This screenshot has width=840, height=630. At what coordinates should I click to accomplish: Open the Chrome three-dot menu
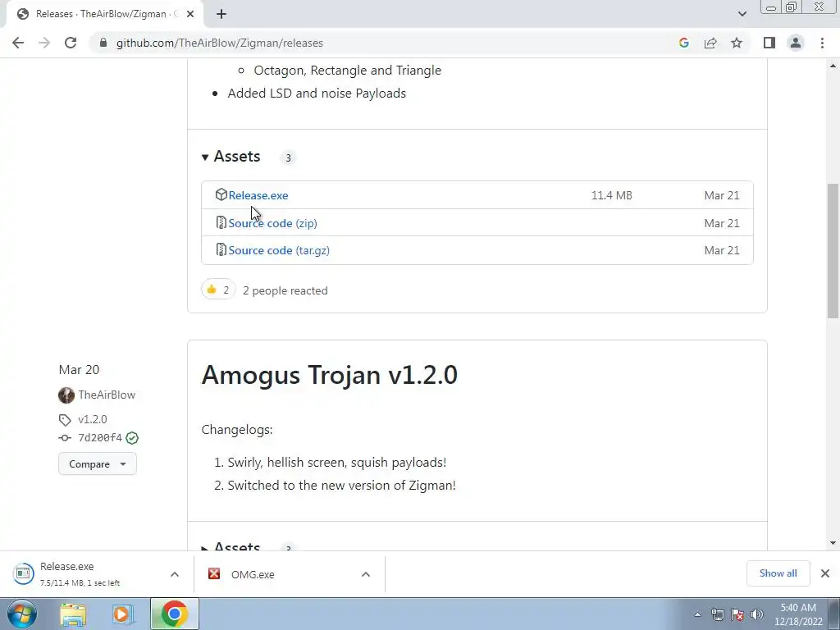click(x=822, y=43)
